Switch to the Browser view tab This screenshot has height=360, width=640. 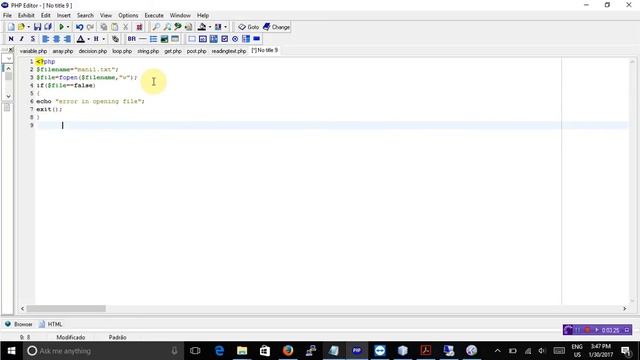(x=19, y=324)
